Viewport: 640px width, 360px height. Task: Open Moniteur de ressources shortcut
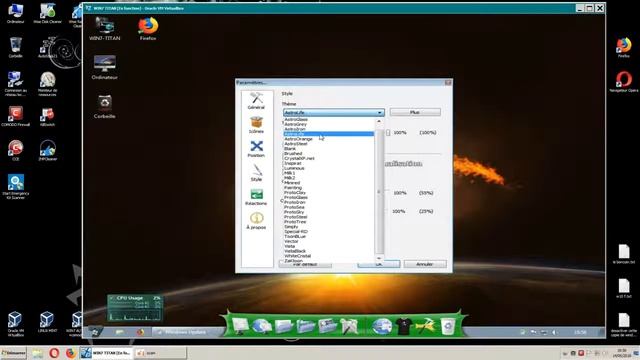point(47,84)
